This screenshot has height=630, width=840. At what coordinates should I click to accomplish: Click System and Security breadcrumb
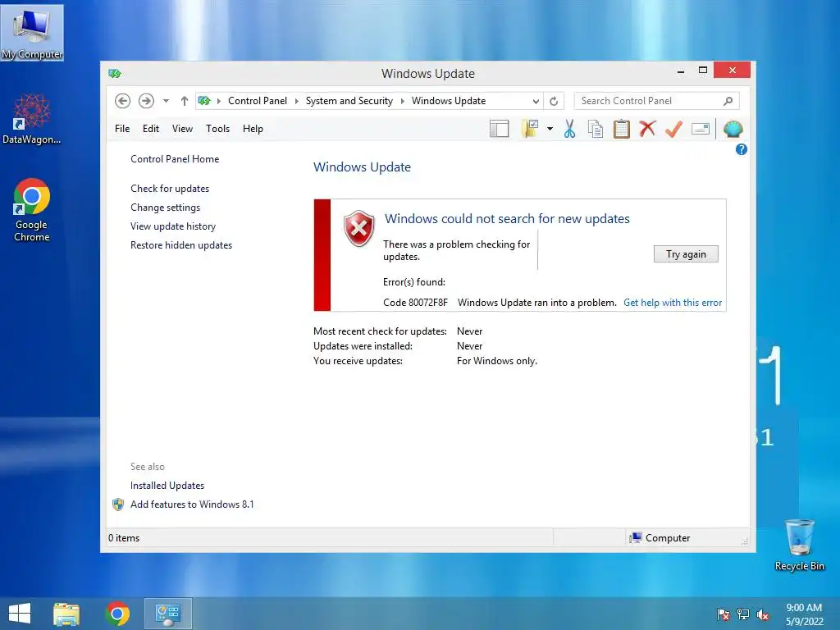click(x=349, y=101)
